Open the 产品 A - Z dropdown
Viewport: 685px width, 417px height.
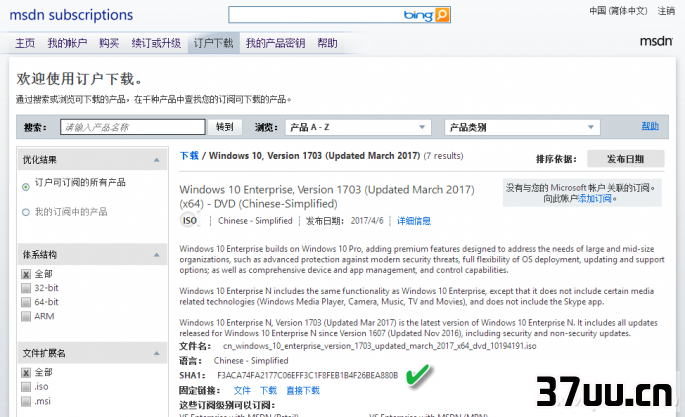[358, 127]
